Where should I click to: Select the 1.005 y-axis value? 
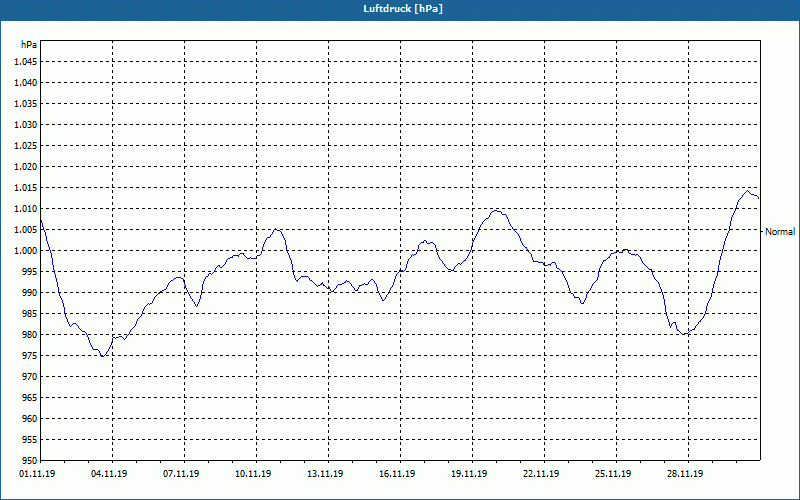[x=27, y=230]
